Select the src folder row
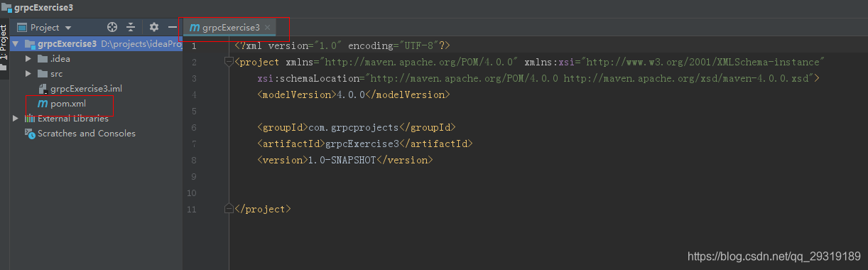Image resolution: width=868 pixels, height=270 pixels. pyautogui.click(x=96, y=74)
